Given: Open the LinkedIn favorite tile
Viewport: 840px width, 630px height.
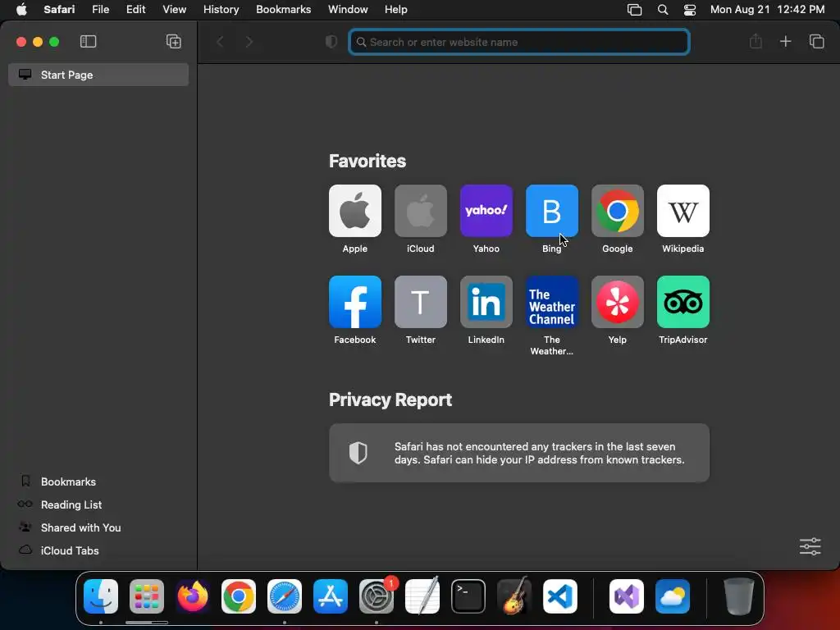Looking at the screenshot, I should coord(486,302).
